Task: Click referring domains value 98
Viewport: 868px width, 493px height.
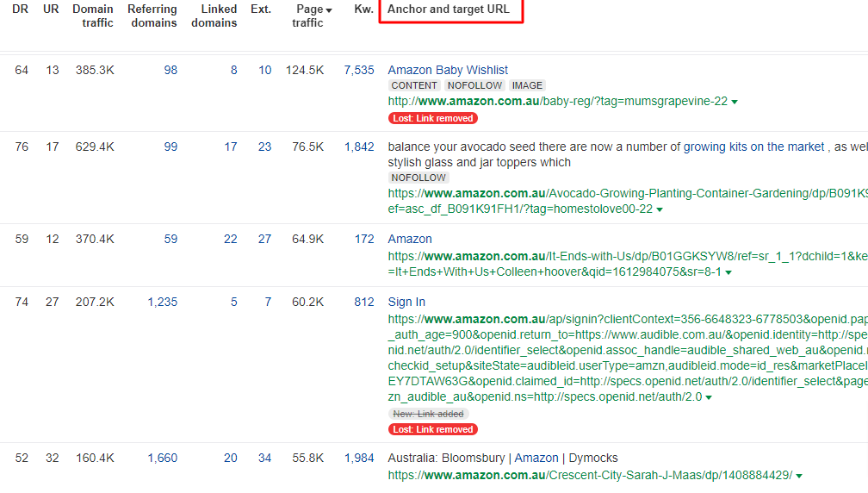Action: coord(170,71)
